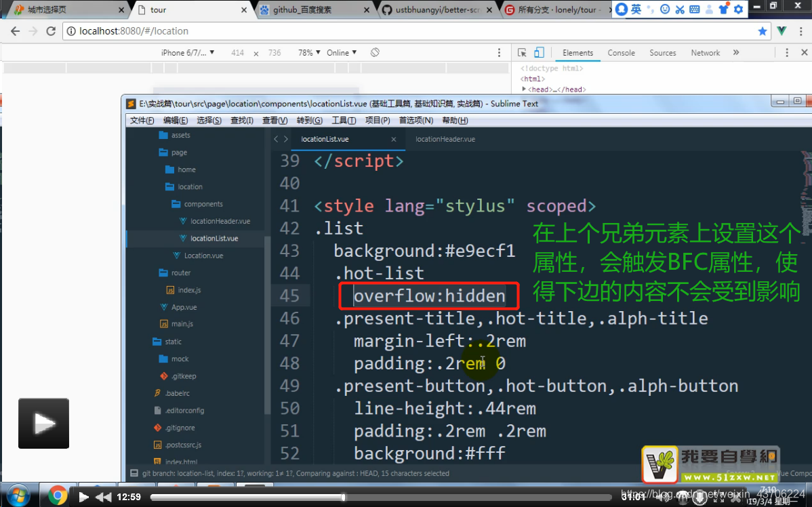
Task: Open the .gitignore file in sidebar
Action: coord(174,428)
